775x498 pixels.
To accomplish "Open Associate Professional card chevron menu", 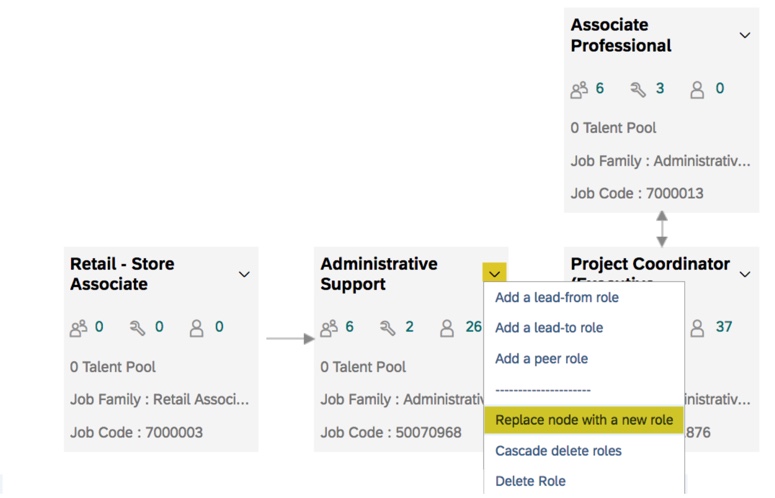I will [x=744, y=35].
